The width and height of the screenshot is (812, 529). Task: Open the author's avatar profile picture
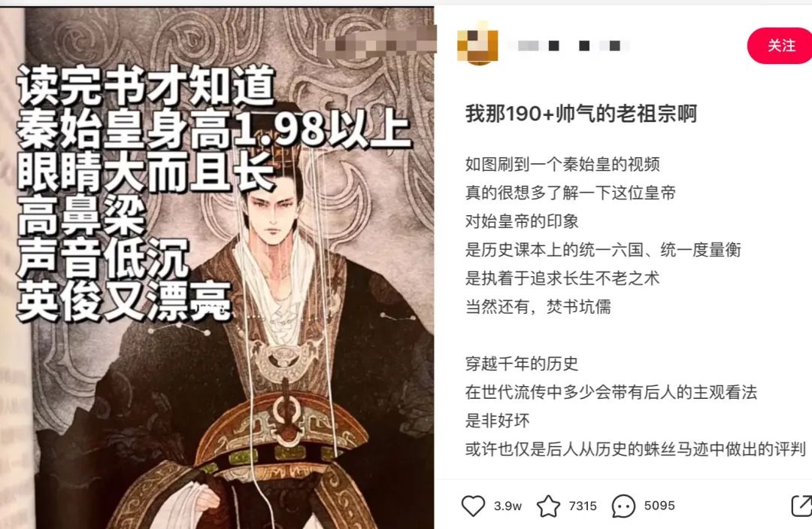click(477, 46)
